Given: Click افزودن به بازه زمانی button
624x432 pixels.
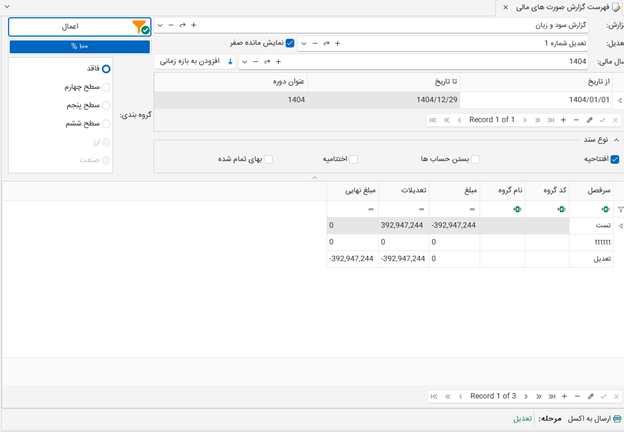Looking at the screenshot, I should tap(195, 62).
